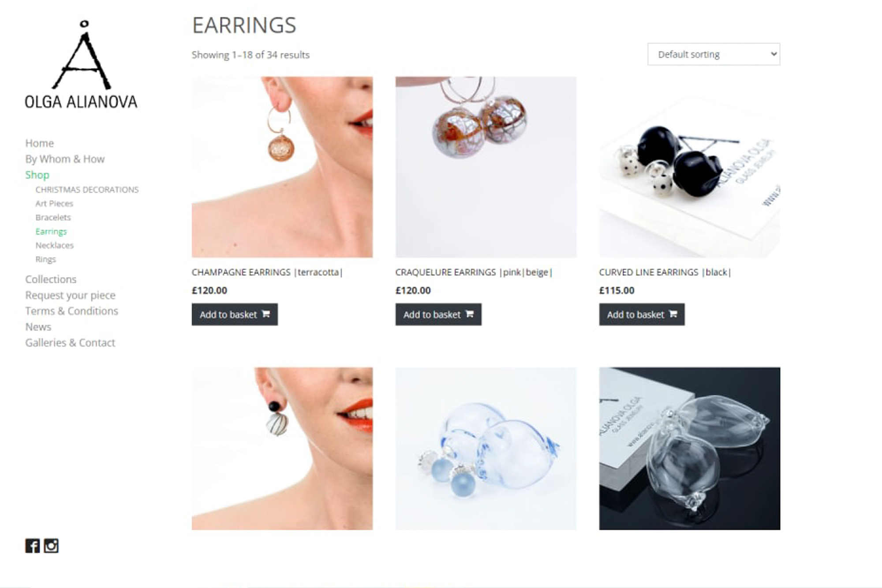
Task: Click the Olga Alianova logo
Action: point(81,65)
